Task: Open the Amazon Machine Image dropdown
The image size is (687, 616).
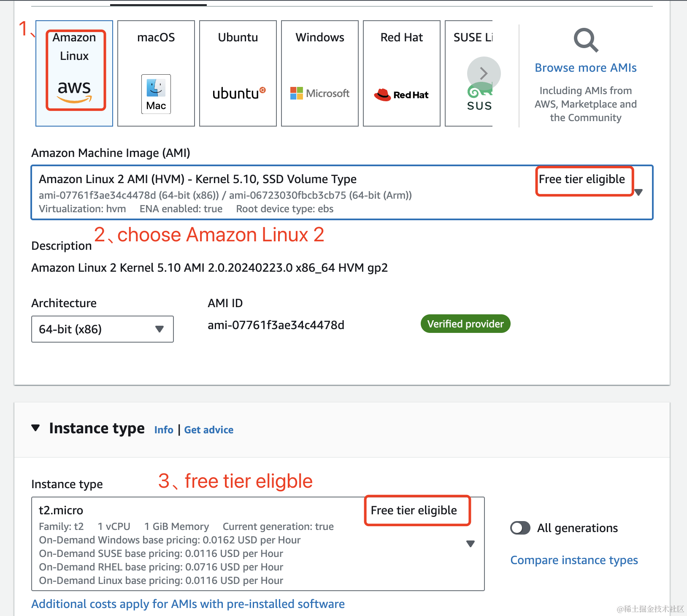Action: (x=342, y=192)
